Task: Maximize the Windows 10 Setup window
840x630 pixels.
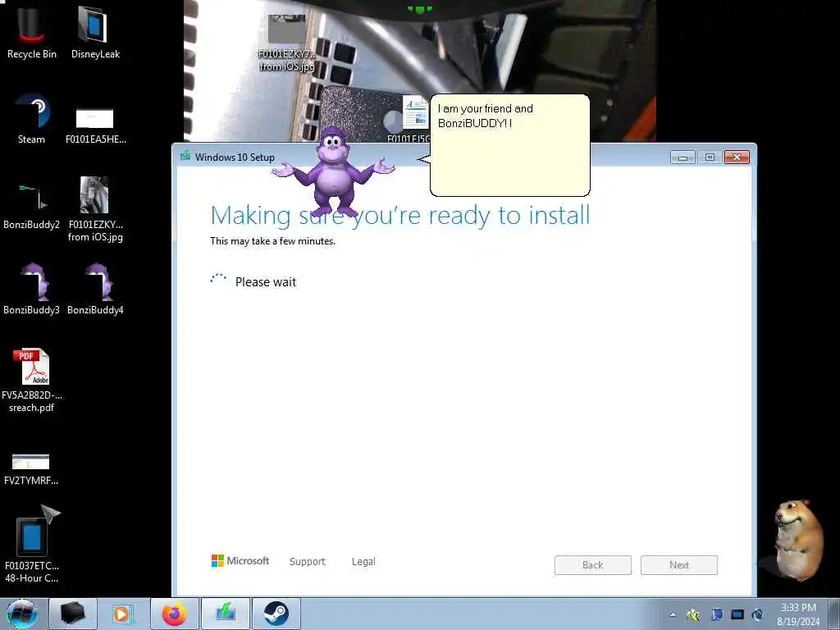Action: pyautogui.click(x=710, y=157)
